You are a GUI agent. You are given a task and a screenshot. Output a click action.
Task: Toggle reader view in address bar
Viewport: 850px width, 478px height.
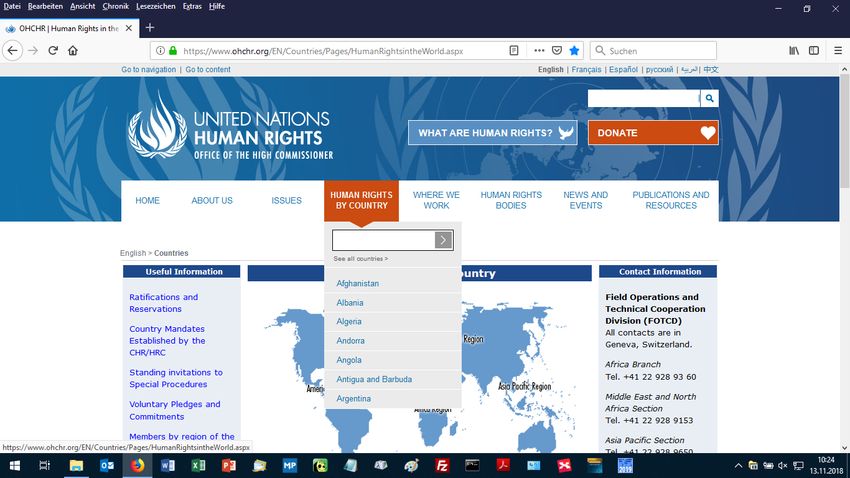[x=514, y=50]
